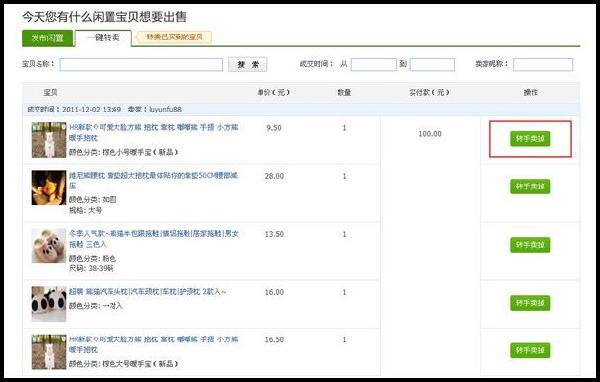Viewport: 600px width, 382px height.
Task: Click 转手卖掉 for the 13.50 panda slippers
Action: pos(530,245)
